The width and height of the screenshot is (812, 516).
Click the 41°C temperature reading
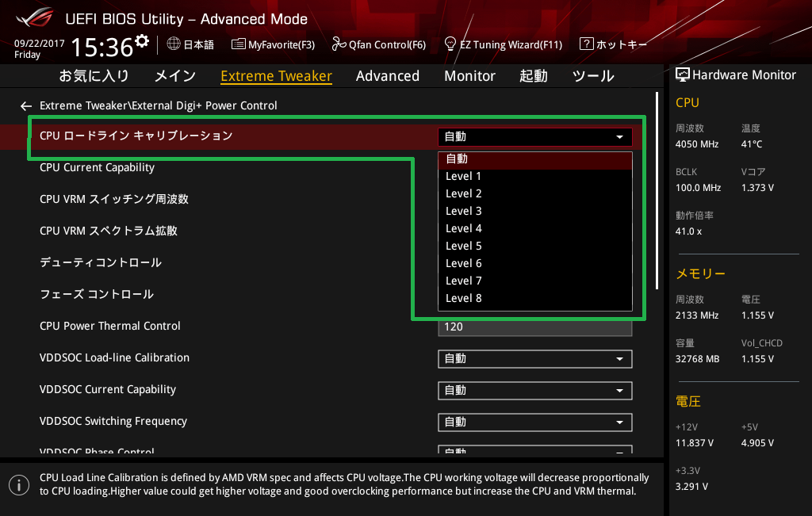[752, 144]
